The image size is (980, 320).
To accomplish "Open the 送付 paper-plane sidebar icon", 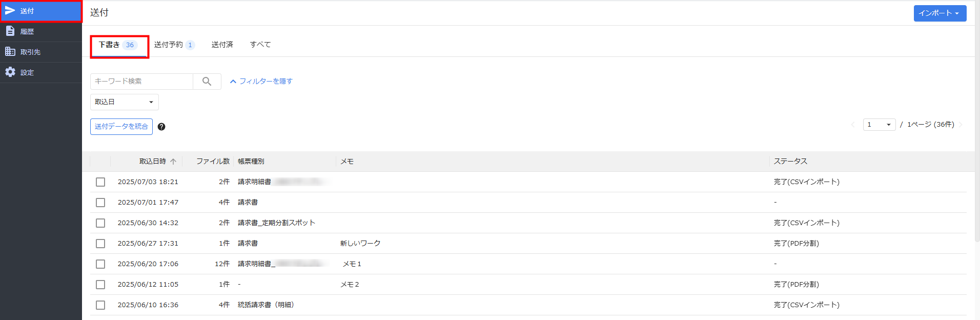I will [10, 11].
